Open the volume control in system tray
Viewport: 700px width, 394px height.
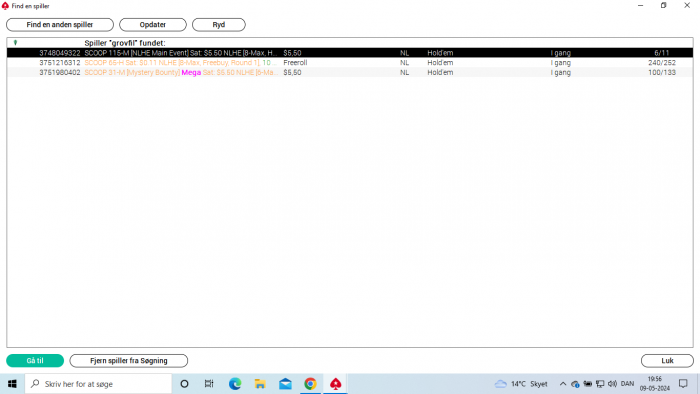point(612,384)
